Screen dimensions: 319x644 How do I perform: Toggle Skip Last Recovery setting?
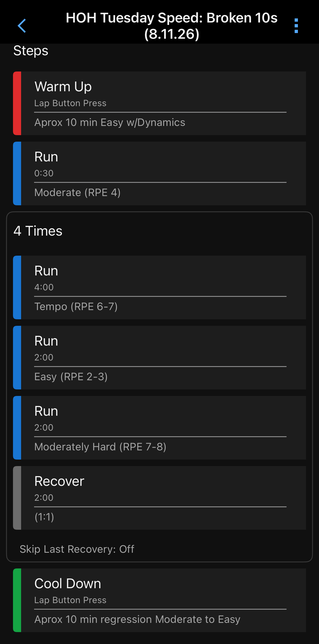pyautogui.click(x=77, y=549)
